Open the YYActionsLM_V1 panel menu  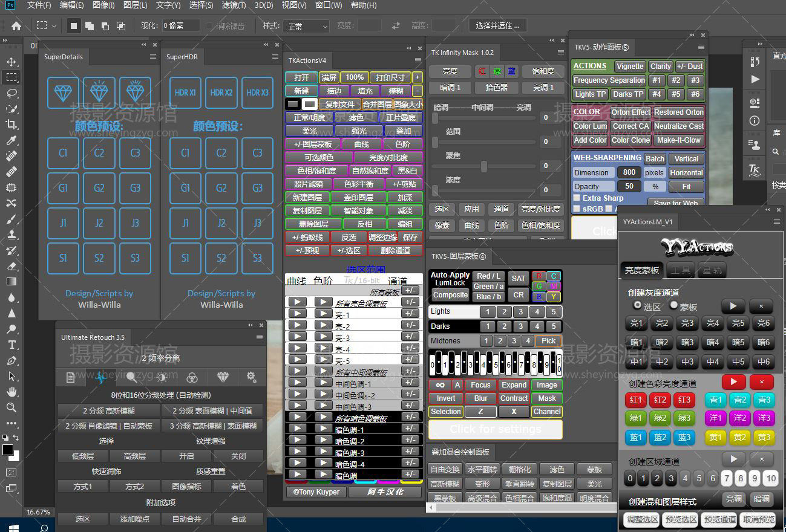tap(777, 221)
